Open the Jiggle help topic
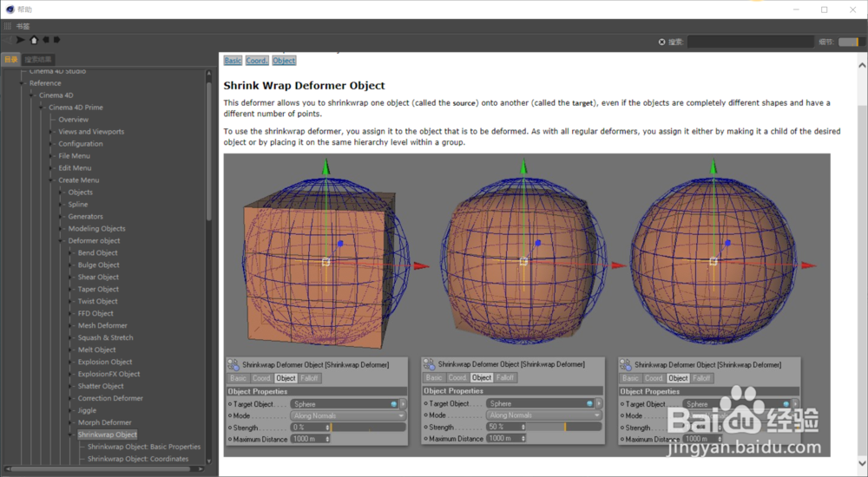The width and height of the screenshot is (868, 477). click(87, 410)
